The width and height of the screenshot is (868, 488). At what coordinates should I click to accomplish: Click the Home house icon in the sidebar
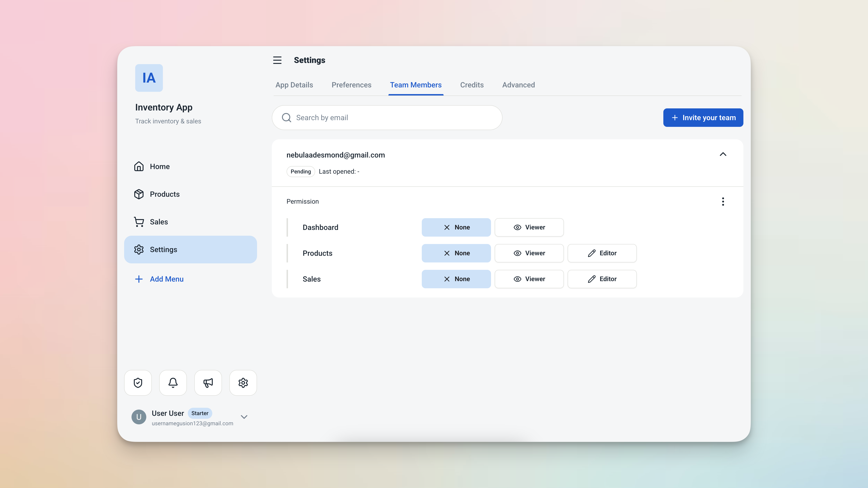[x=139, y=166]
